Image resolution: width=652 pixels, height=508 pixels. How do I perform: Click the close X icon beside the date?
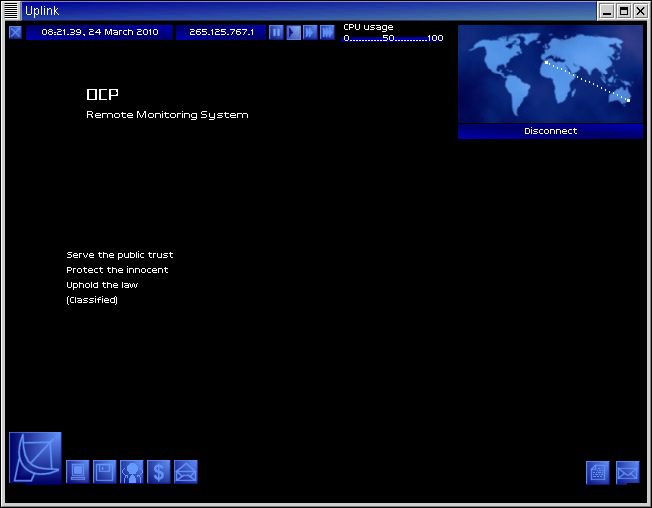tap(15, 32)
